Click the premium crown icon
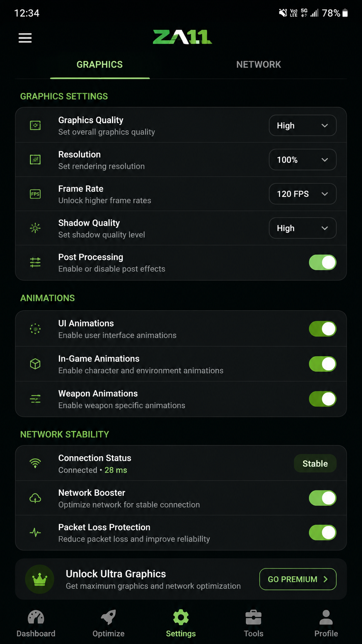362x644 pixels. pos(40,579)
